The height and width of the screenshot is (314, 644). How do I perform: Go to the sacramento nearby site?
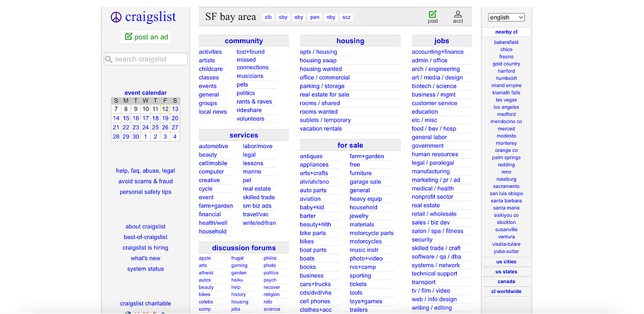coord(506,187)
